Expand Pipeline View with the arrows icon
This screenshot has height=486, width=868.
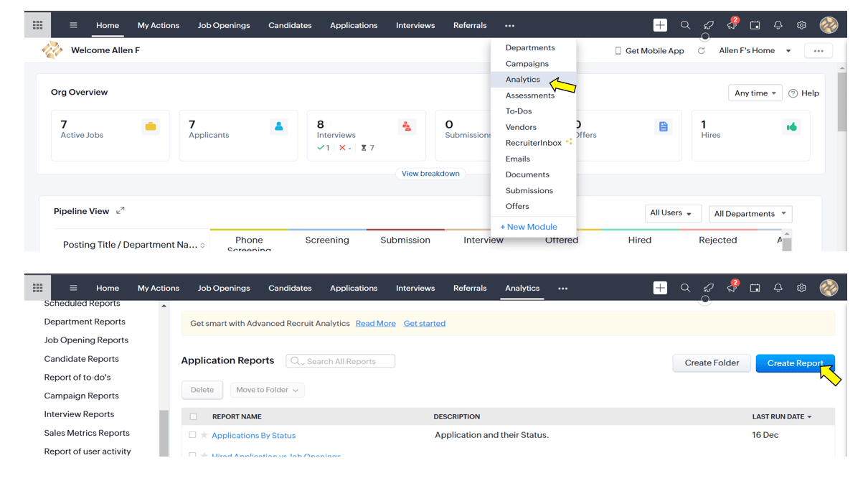coord(121,210)
